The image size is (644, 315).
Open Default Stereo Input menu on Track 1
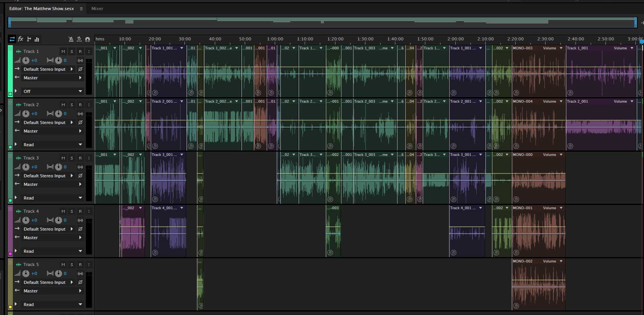[x=48, y=69]
